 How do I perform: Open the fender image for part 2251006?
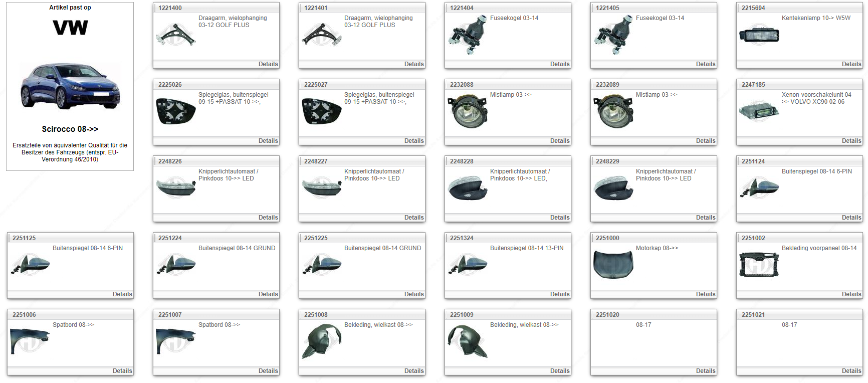click(30, 340)
